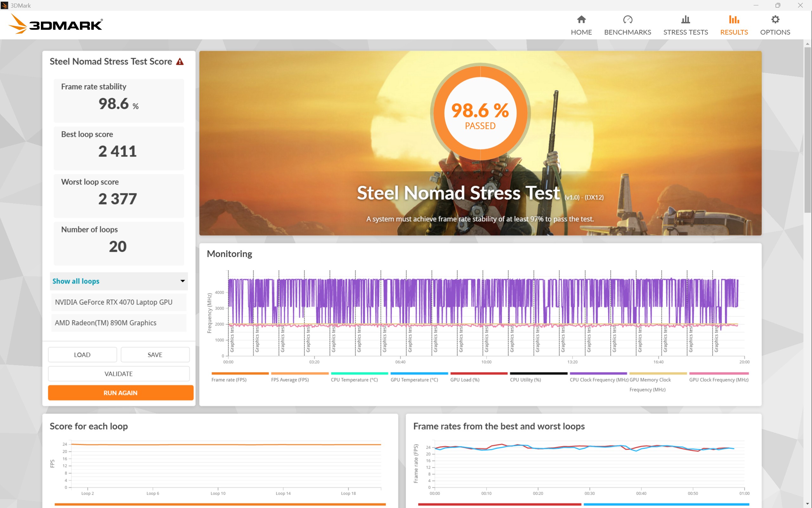Click Loop 2 label in score chart
The height and width of the screenshot is (508, 812).
pyautogui.click(x=88, y=493)
